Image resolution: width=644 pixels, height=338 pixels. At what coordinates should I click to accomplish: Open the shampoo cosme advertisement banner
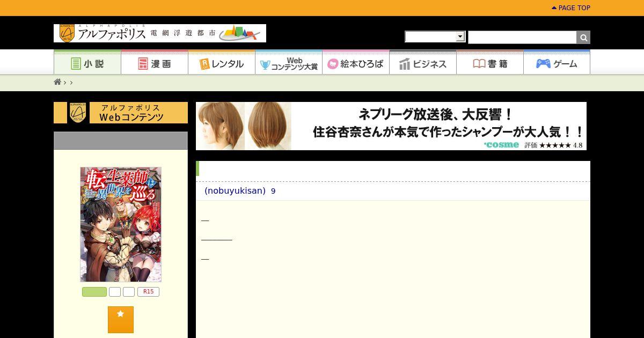(391, 126)
